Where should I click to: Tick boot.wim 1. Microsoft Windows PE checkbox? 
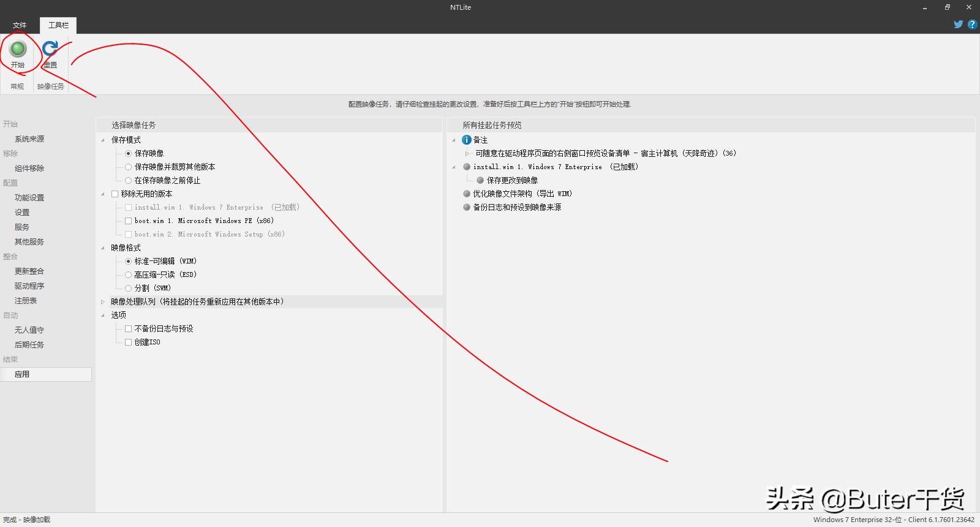pos(128,221)
